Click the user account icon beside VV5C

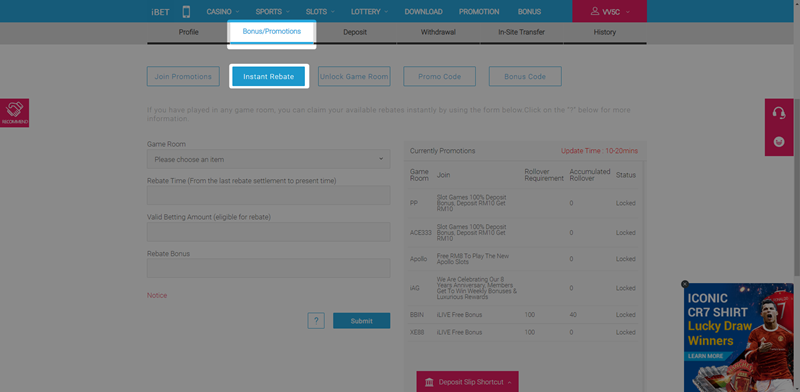(595, 11)
